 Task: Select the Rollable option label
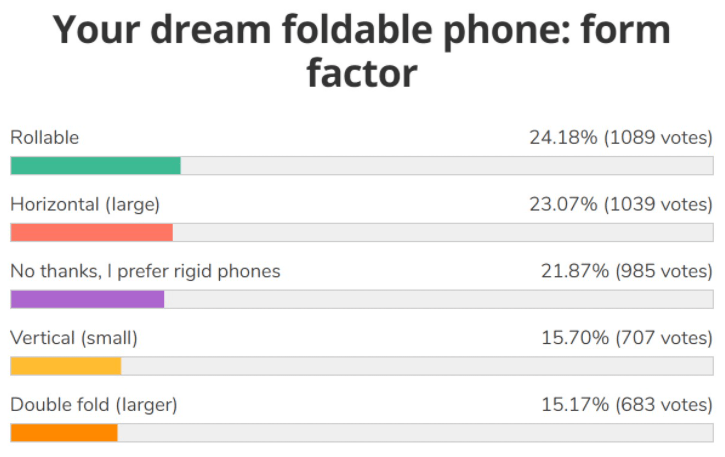pos(44,138)
